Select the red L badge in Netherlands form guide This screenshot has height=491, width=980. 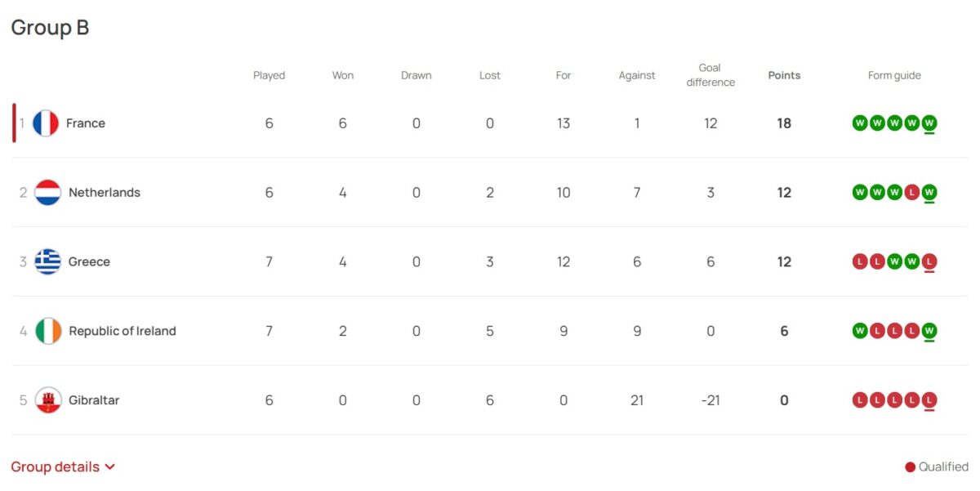coord(912,193)
